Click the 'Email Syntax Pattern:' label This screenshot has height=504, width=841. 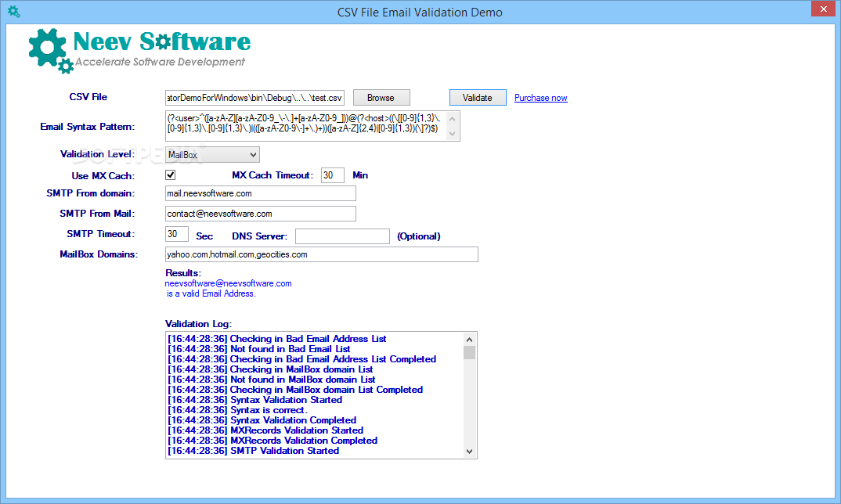(x=88, y=127)
